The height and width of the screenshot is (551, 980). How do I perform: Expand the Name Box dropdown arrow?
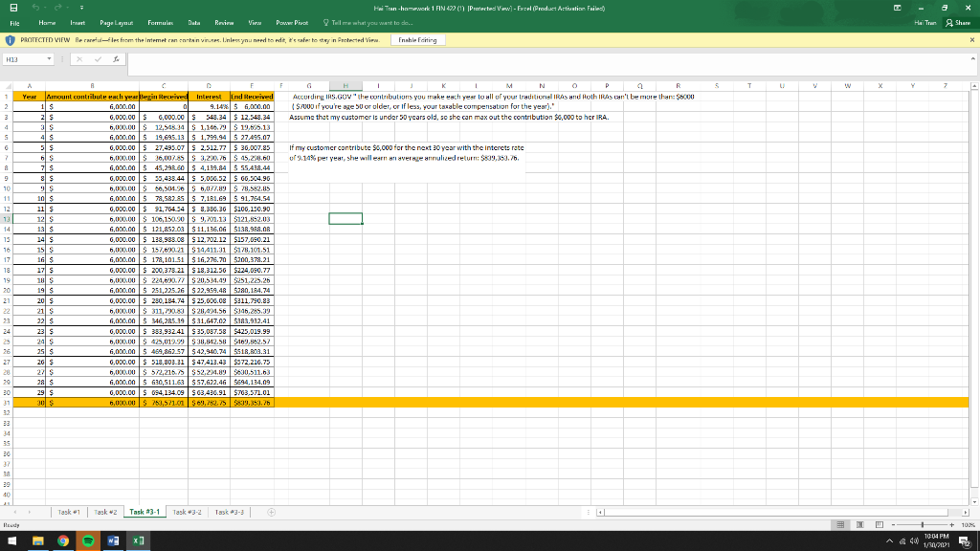[49, 59]
